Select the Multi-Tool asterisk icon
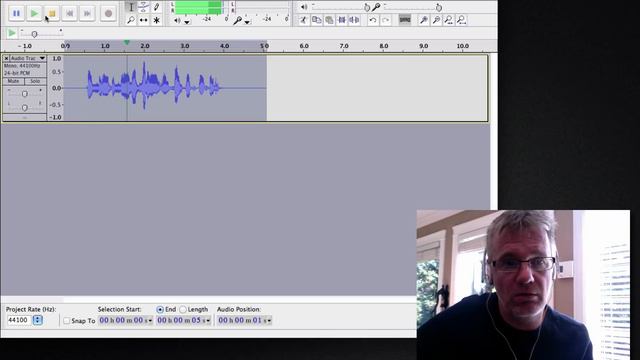Viewport: 640px width, 360px height. (156, 20)
